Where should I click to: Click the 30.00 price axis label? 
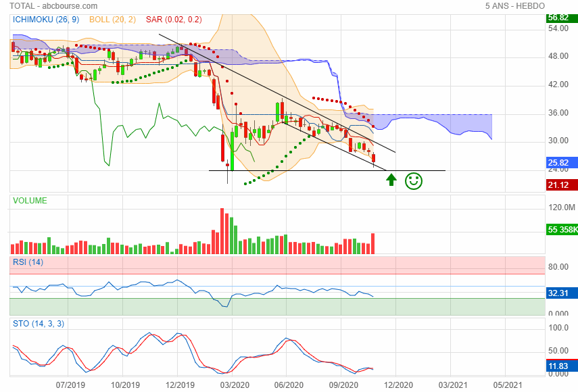(x=558, y=141)
